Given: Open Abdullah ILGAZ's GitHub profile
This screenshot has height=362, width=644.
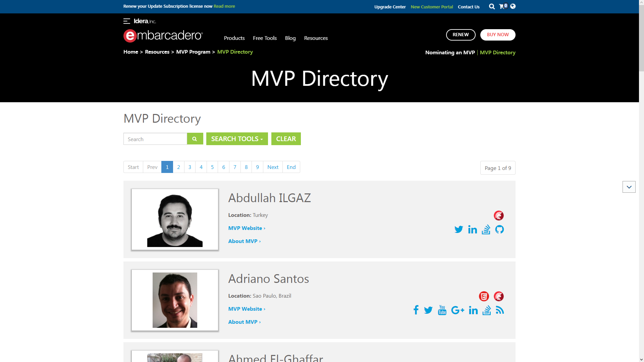Looking at the screenshot, I should click(x=499, y=229).
